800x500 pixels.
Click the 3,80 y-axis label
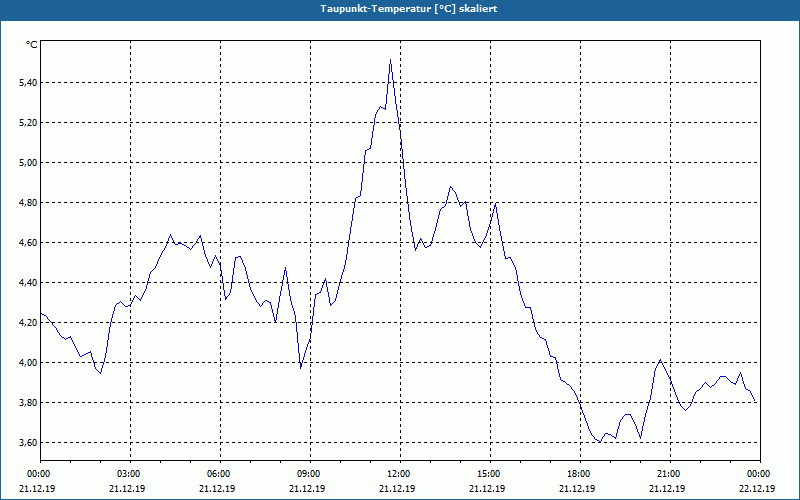tap(28, 403)
